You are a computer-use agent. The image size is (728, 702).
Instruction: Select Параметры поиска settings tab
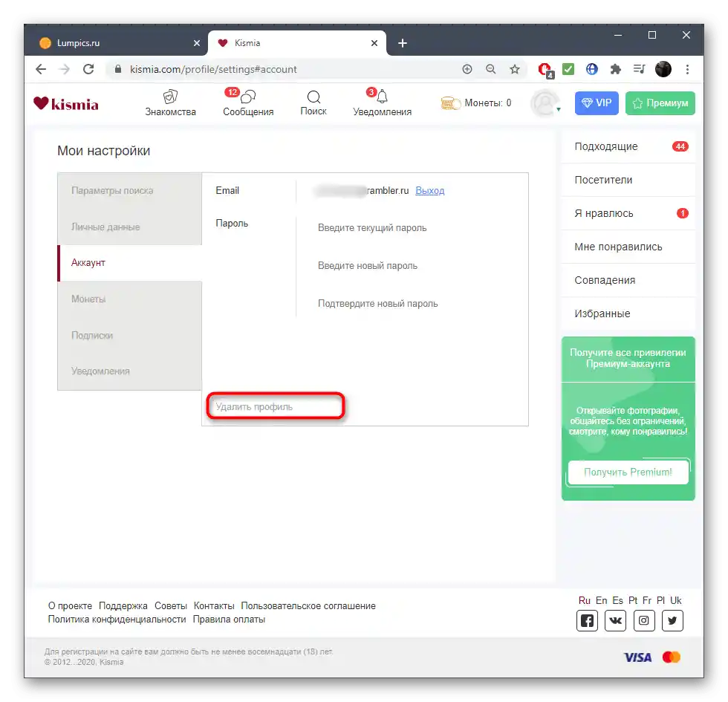click(129, 191)
